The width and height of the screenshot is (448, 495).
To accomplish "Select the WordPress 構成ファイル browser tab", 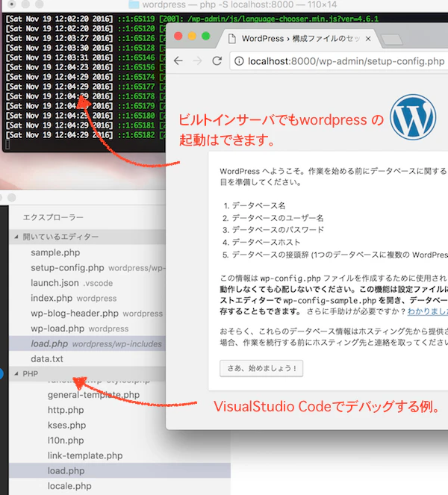I will coord(299,39).
